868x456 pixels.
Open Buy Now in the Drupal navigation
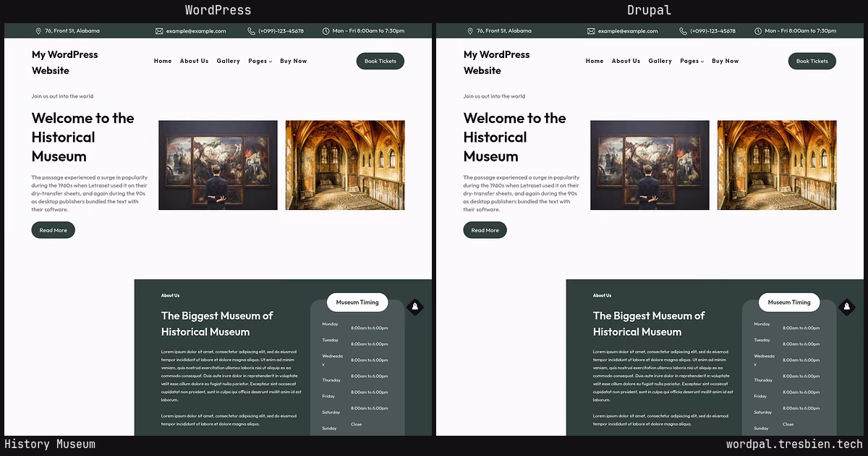tap(725, 61)
